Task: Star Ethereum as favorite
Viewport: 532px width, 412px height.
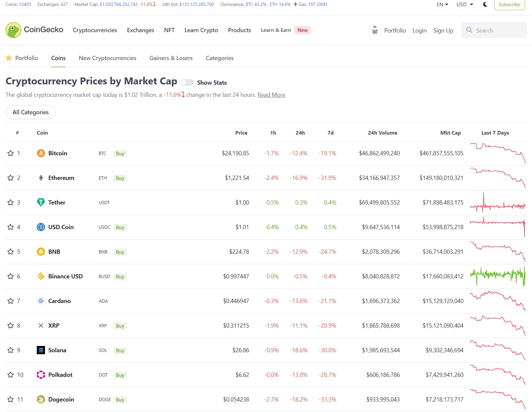Action: click(11, 178)
